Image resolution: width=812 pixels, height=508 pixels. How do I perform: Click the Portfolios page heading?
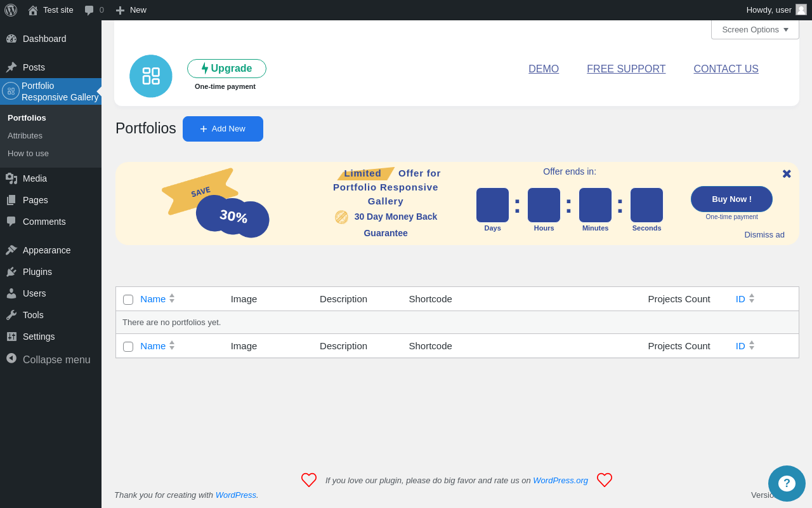point(146,128)
